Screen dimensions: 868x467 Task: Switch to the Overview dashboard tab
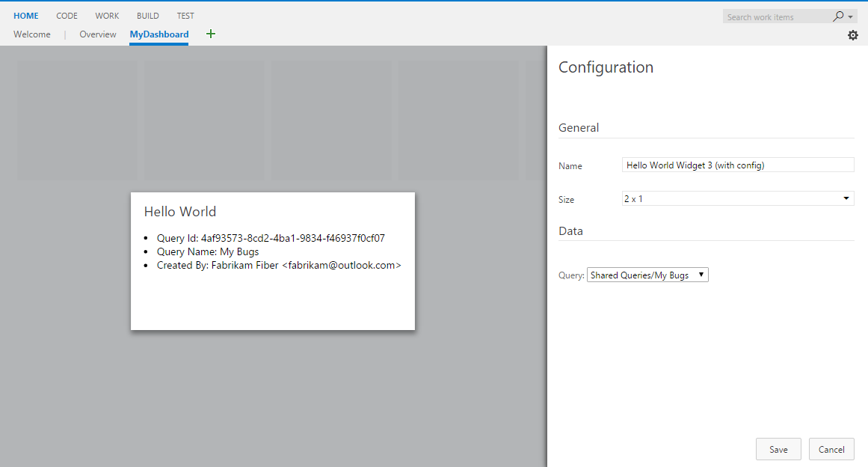pyautogui.click(x=97, y=34)
